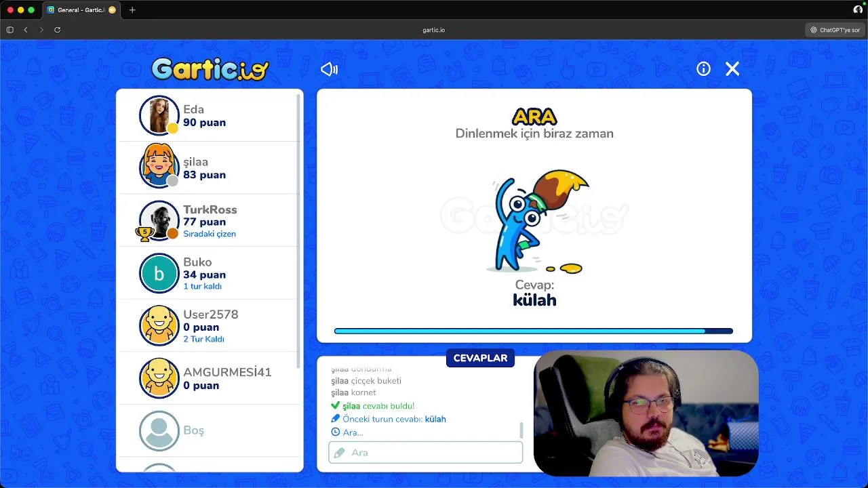The height and width of the screenshot is (488, 868).
Task: Click the '2 Tur Kaldı' label under User2578
Action: tap(203, 339)
